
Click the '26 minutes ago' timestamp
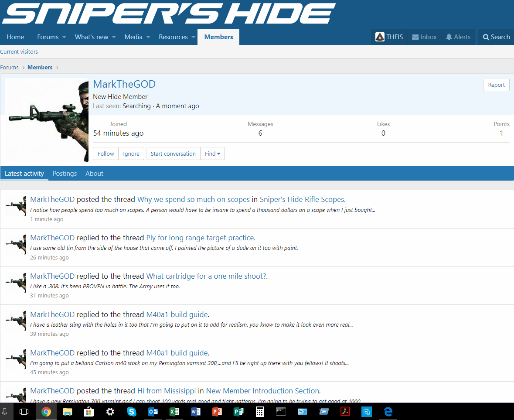pos(50,258)
